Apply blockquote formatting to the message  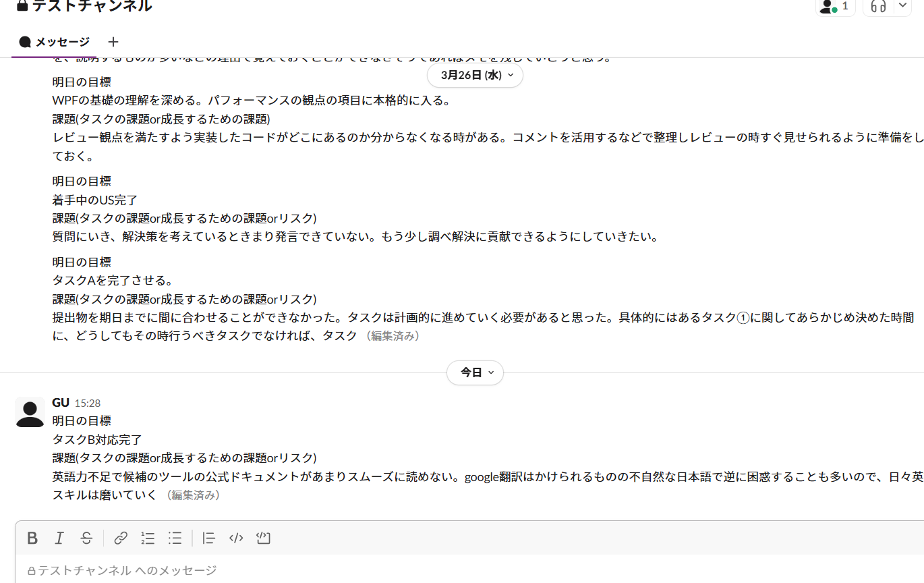click(x=208, y=538)
